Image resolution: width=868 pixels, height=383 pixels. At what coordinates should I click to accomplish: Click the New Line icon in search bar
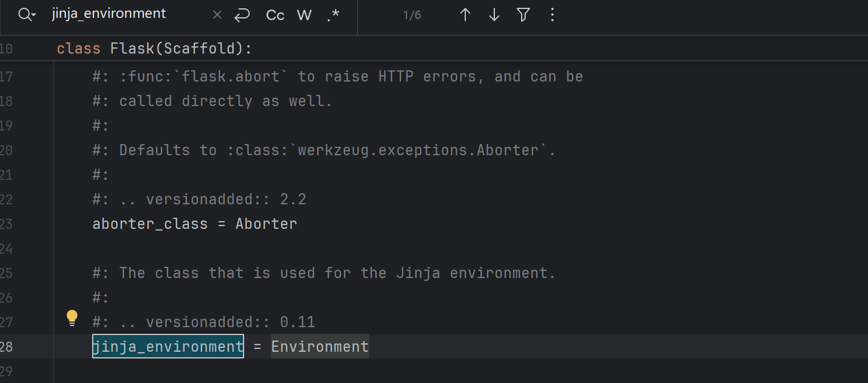click(242, 15)
